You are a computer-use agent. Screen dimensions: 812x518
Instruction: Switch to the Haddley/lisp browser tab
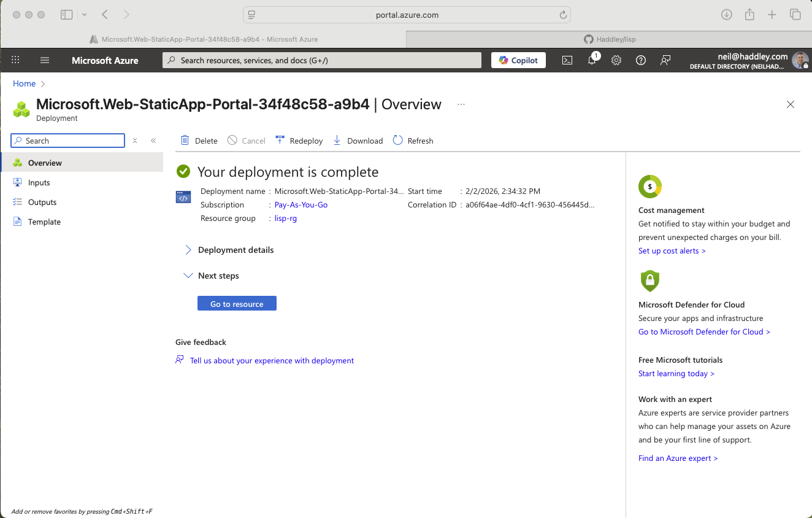point(609,39)
